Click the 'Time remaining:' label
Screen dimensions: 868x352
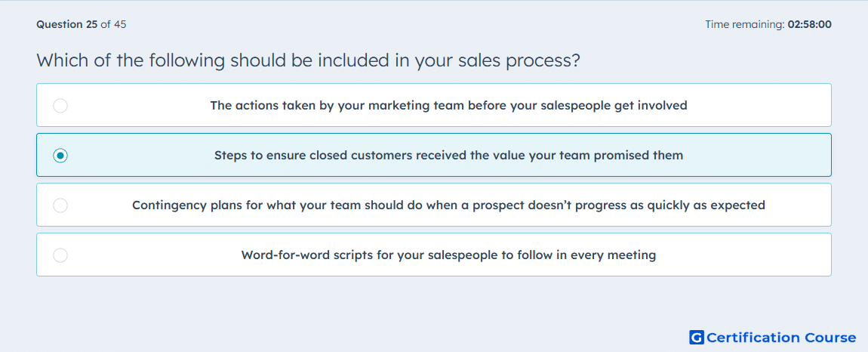(x=745, y=24)
